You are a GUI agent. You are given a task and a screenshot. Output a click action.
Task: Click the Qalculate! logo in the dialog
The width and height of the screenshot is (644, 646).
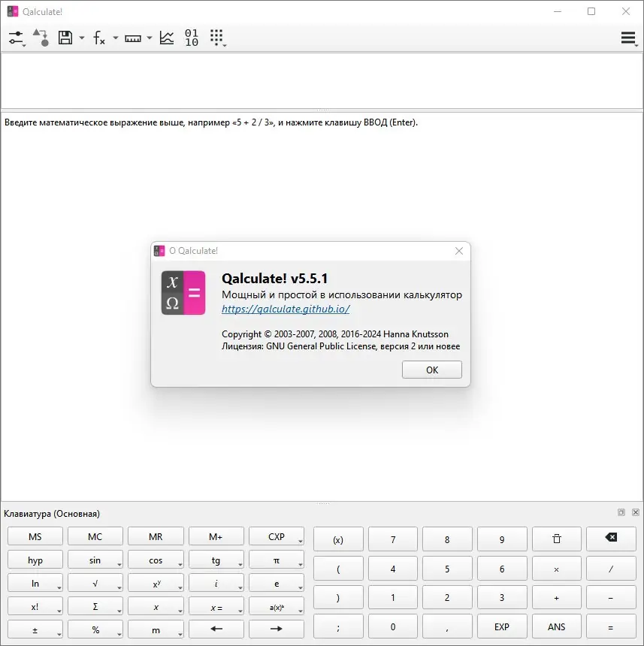[x=183, y=293]
